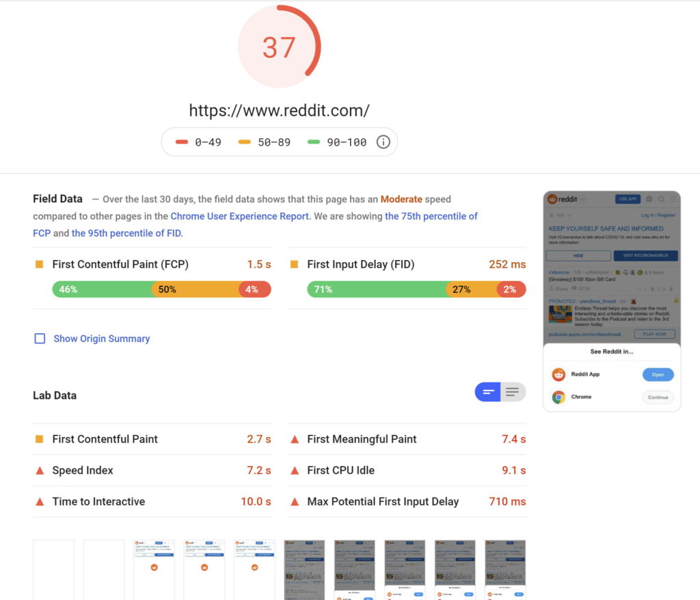Click the red 4% FCP bar segment
This screenshot has height=600, width=700.
click(x=255, y=289)
